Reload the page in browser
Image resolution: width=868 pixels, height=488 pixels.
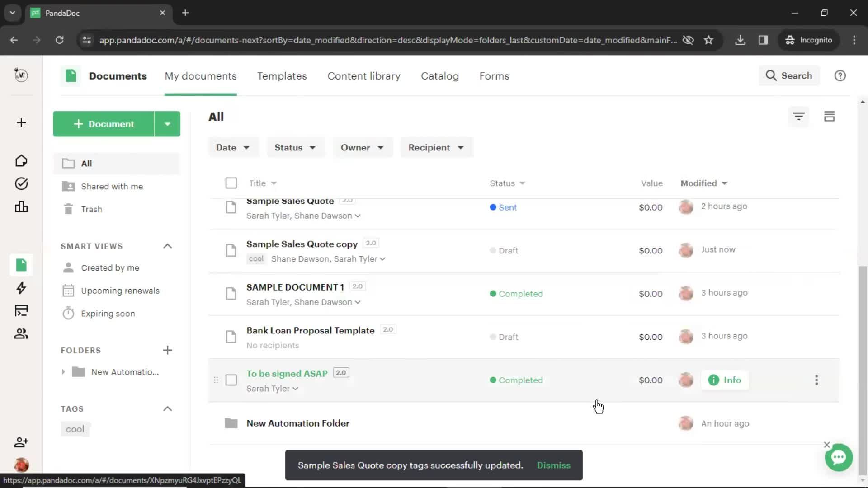pyautogui.click(x=59, y=40)
